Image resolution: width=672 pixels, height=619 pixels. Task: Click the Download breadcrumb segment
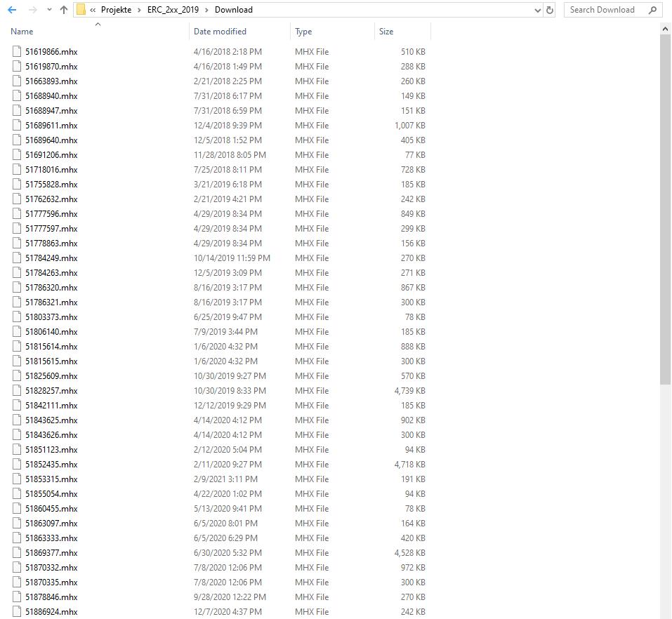click(x=234, y=10)
